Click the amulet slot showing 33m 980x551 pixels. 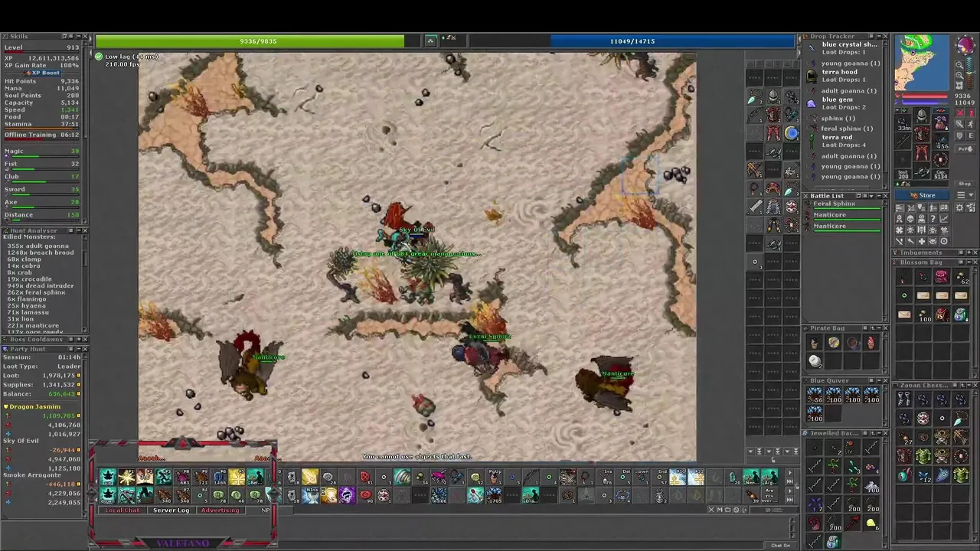point(903,122)
